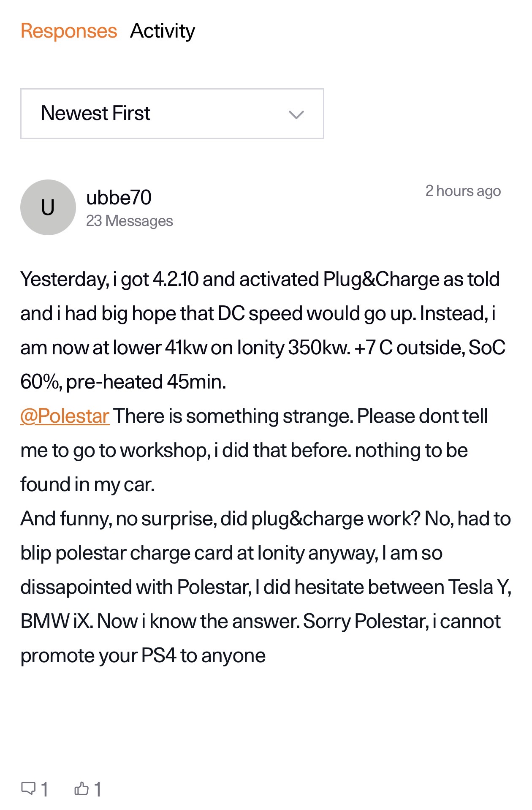Expand the Newest First sort dropdown
Screen dimensions: 532x810
[172, 114]
